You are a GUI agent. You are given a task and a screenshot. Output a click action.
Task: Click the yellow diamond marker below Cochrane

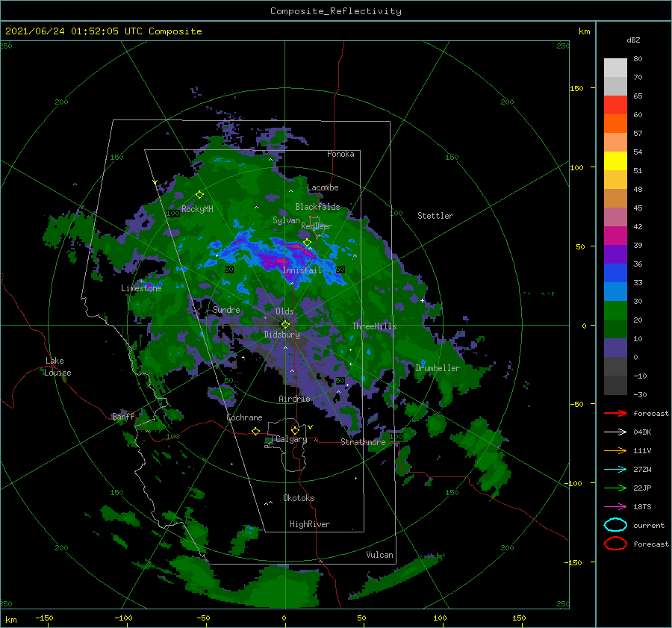[255, 431]
